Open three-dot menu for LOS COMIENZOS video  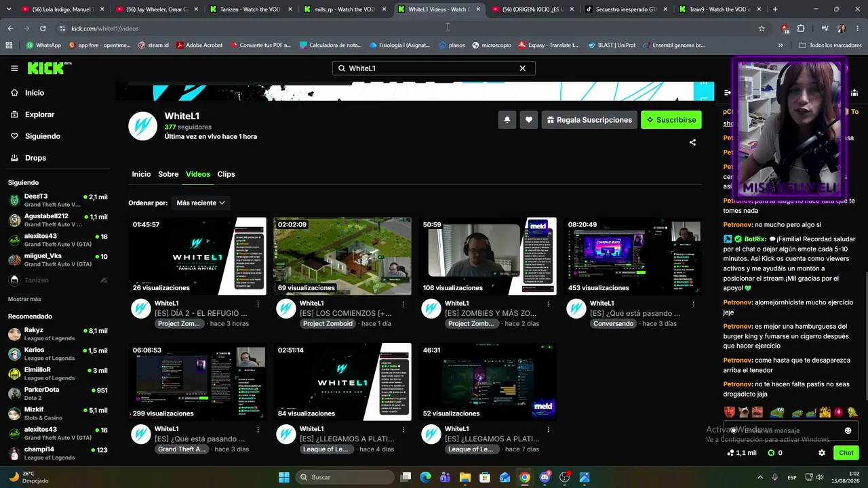(403, 304)
